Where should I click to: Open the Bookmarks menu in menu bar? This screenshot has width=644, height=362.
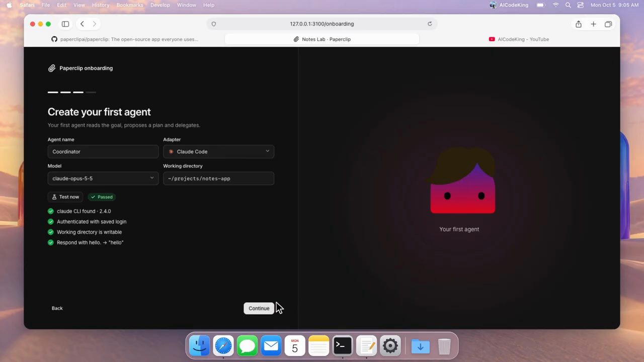(130, 5)
